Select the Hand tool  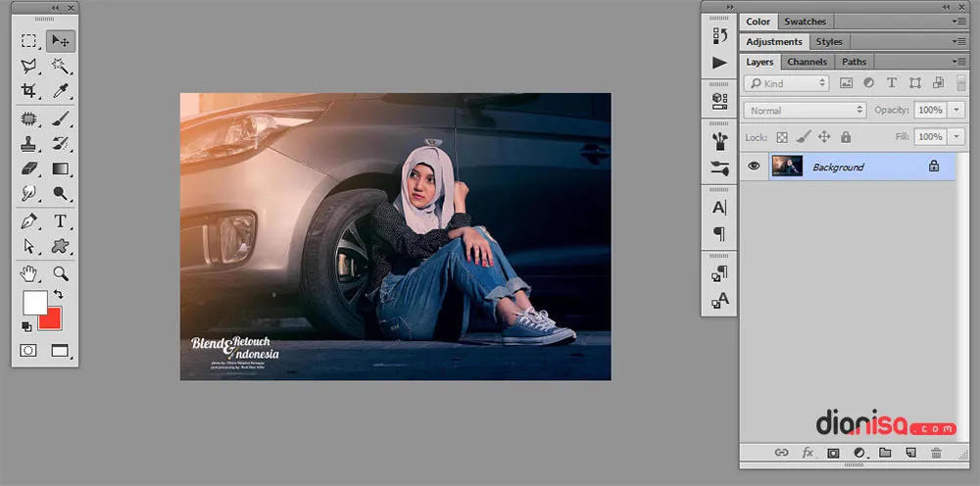click(x=28, y=273)
